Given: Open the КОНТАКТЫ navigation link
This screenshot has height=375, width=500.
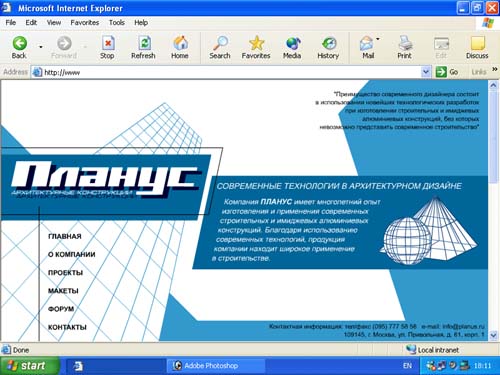Looking at the screenshot, I should coord(67,327).
